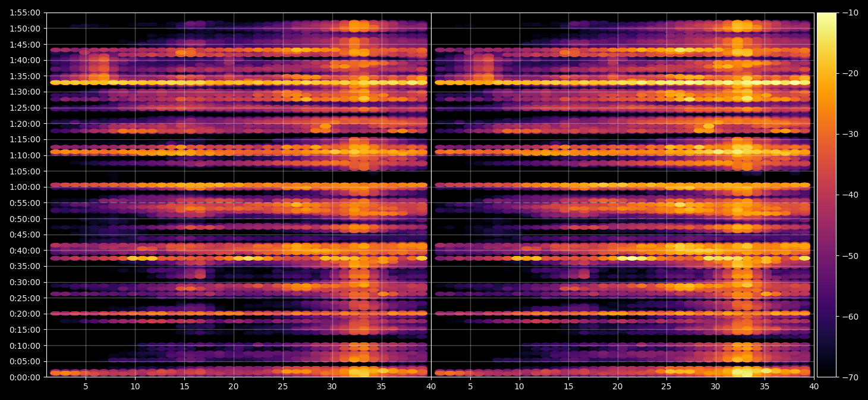
Task: Click the 0:50:00 y-axis tick label
Action: pos(25,219)
